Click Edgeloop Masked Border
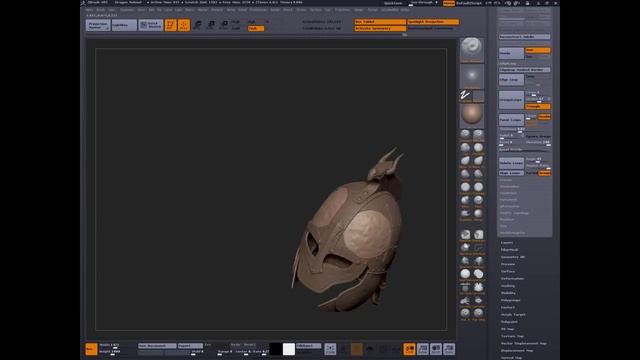The width and height of the screenshot is (640, 360). [x=524, y=70]
